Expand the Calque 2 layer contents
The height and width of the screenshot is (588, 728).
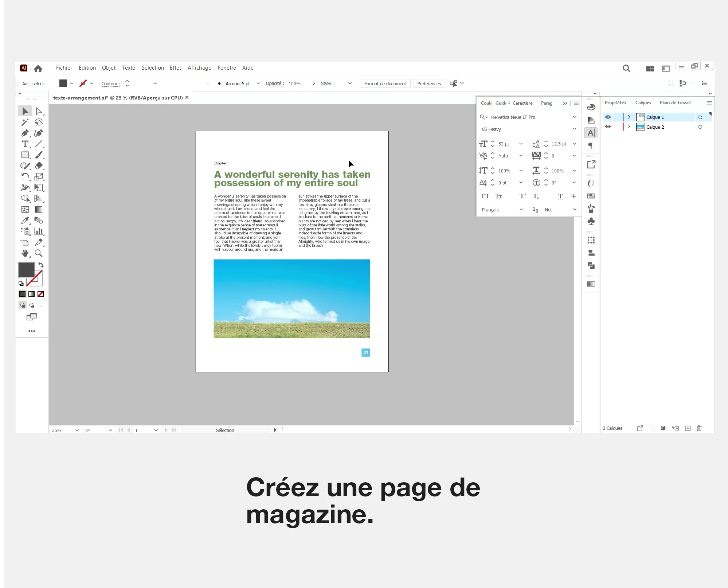(629, 126)
